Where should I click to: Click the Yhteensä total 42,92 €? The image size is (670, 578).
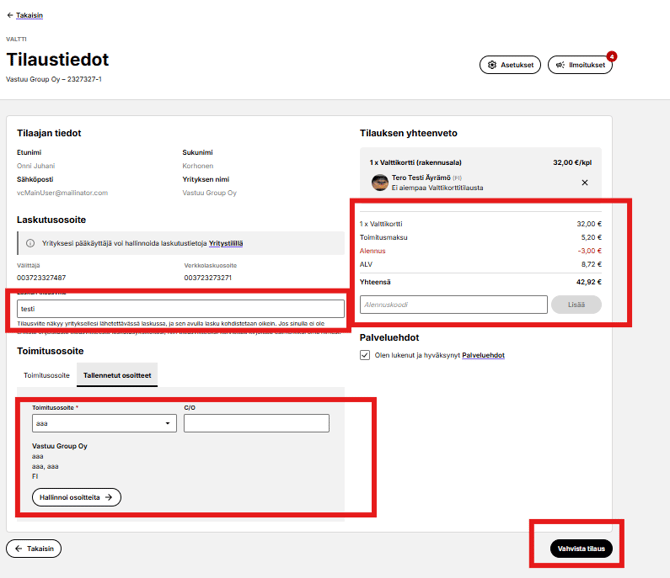pyautogui.click(x=589, y=282)
